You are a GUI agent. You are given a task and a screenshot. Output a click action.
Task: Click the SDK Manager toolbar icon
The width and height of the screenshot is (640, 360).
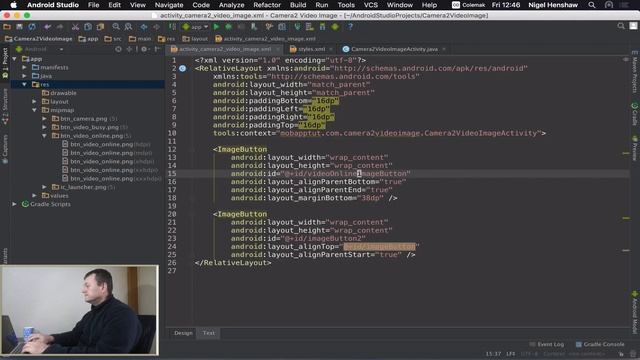[322, 27]
